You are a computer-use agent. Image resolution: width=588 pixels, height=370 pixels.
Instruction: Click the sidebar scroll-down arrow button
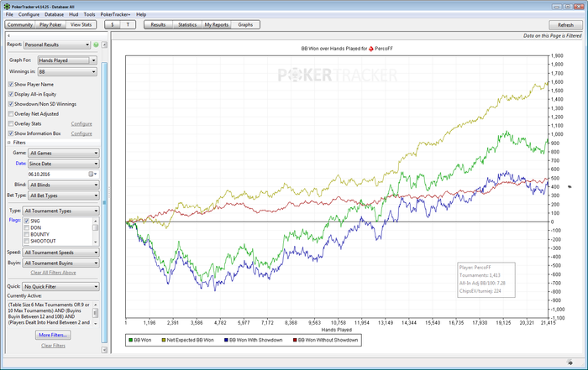pos(104,350)
